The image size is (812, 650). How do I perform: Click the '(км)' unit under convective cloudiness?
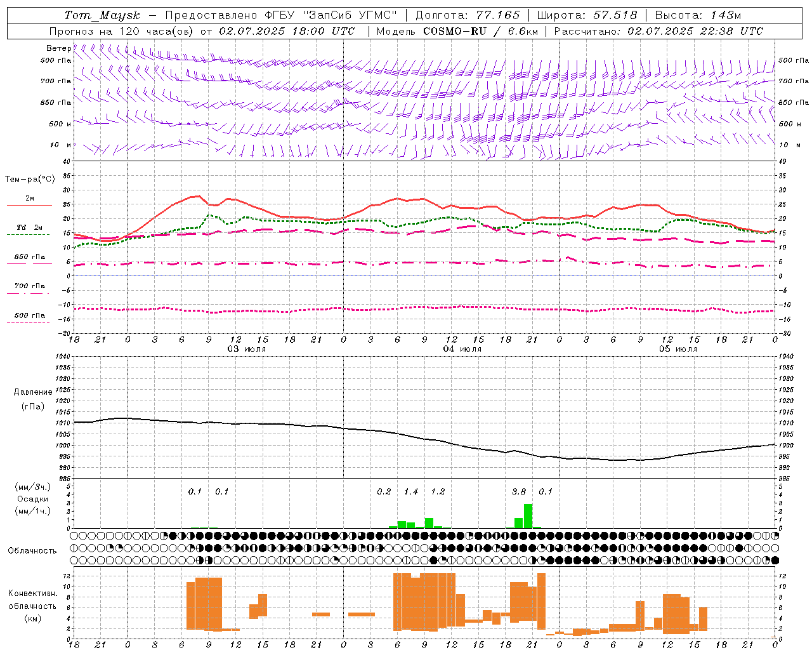pos(32,618)
